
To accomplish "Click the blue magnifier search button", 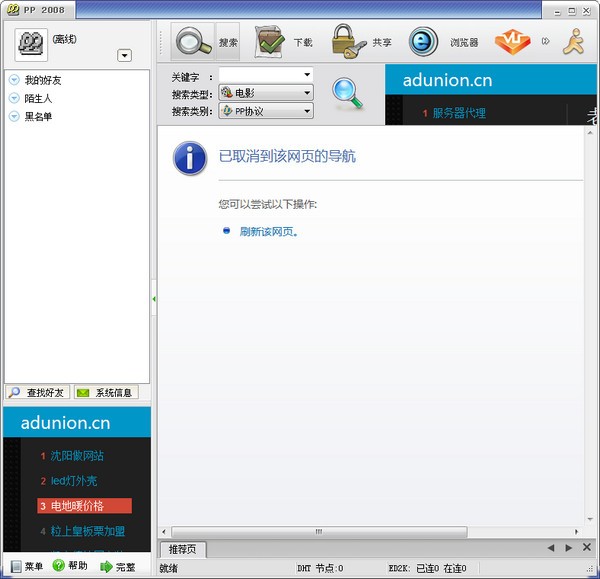I will pyautogui.click(x=347, y=94).
